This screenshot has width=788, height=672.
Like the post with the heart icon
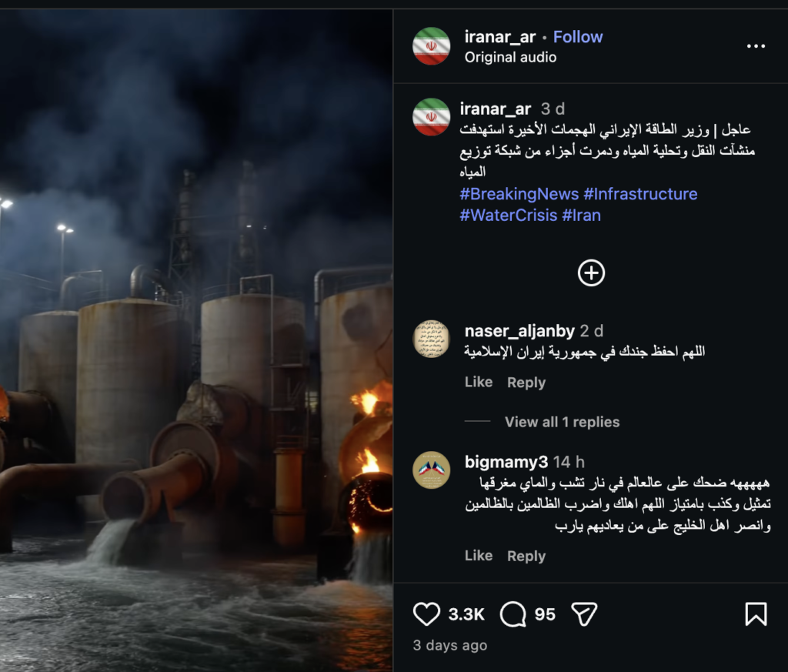427,613
